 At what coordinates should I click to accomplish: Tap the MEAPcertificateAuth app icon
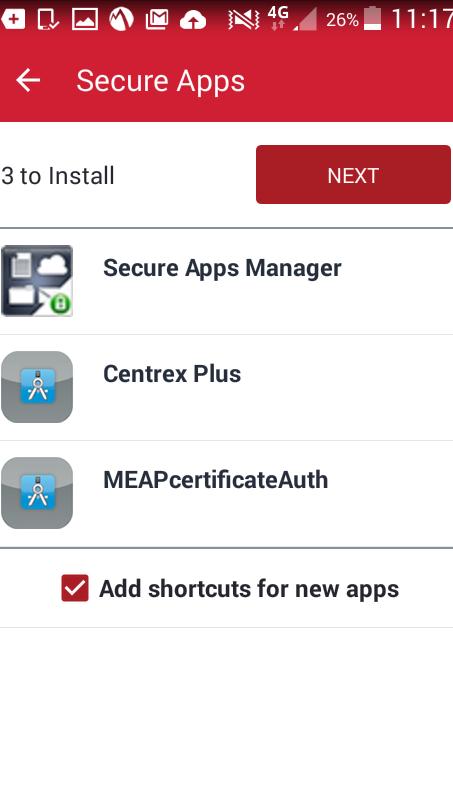pyautogui.click(x=37, y=493)
